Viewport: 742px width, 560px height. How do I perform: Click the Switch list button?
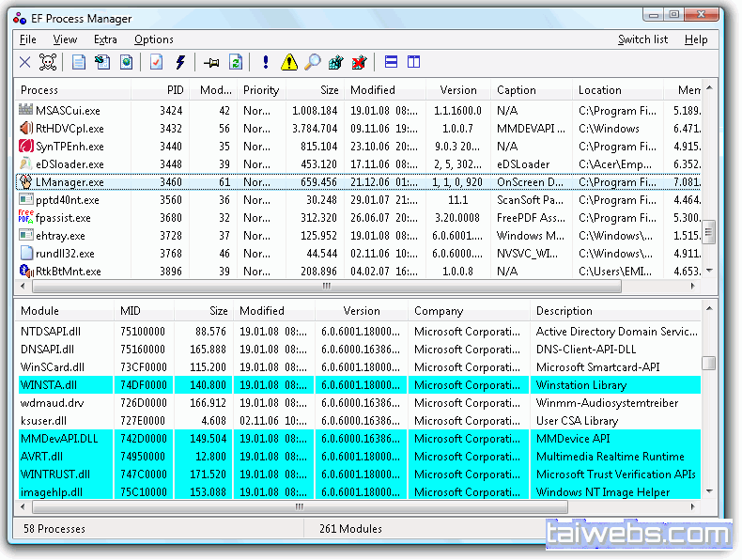[x=642, y=39]
